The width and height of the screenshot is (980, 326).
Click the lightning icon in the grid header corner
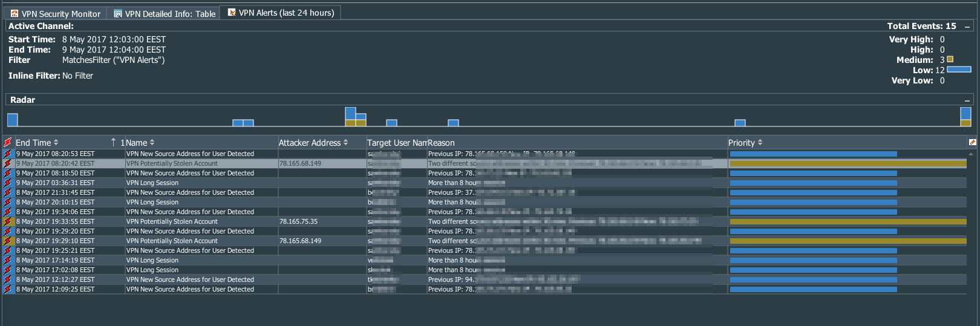point(7,143)
